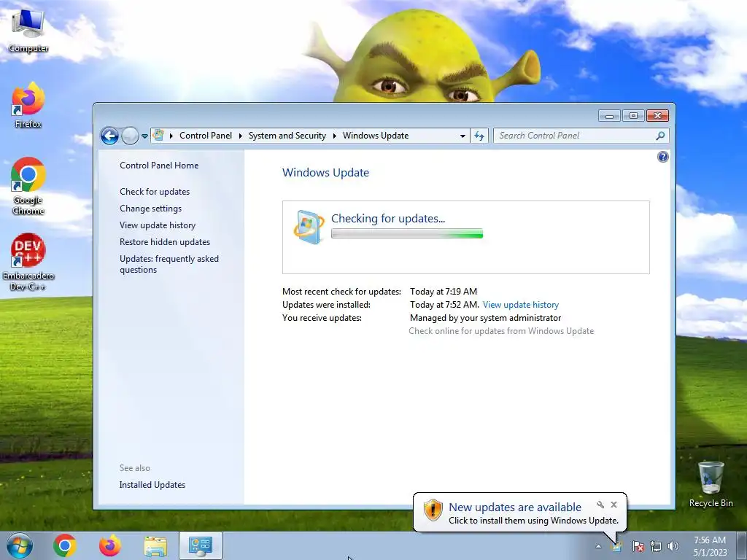Go to Control Panel breadcrumb
Screen dimensions: 747x560
click(205, 136)
